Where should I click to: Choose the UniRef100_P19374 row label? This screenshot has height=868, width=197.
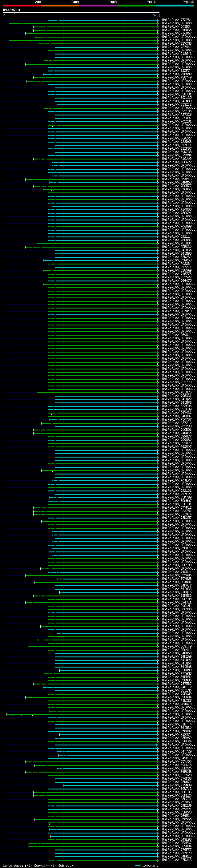[177, 734]
